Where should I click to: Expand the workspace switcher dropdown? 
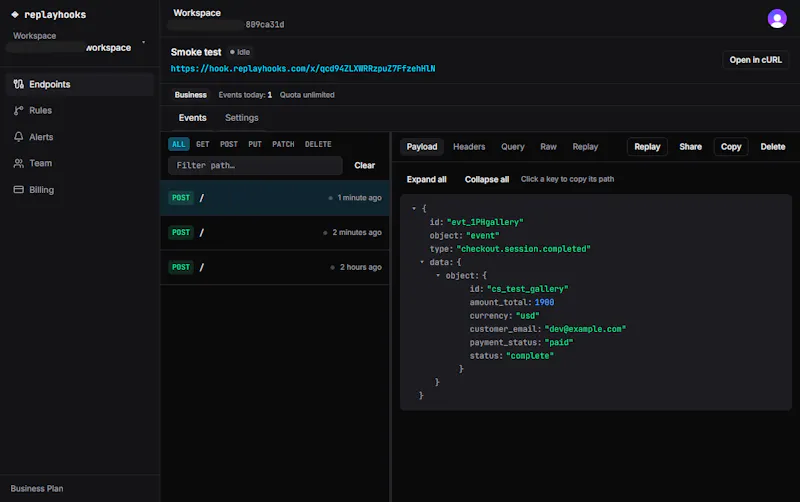(143, 42)
